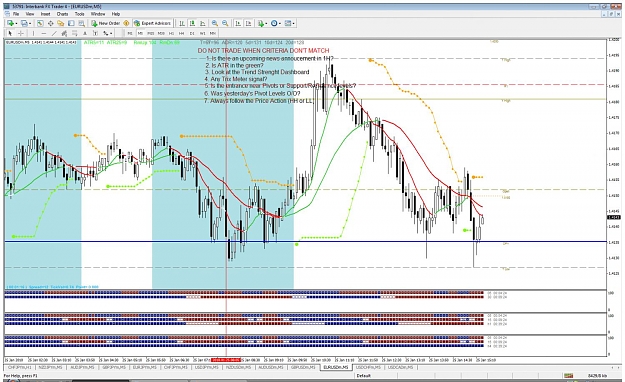
Task: Toggle chart Auto Scroll
Action: 238,24
